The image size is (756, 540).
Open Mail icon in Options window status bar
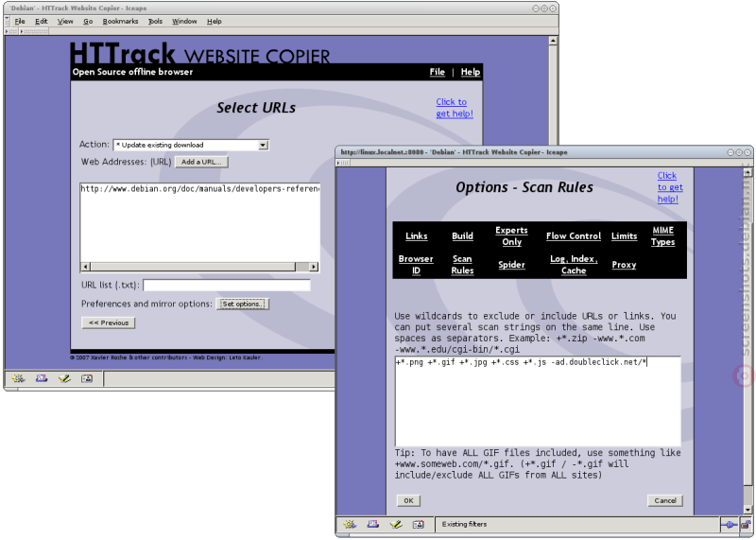tap(372, 524)
